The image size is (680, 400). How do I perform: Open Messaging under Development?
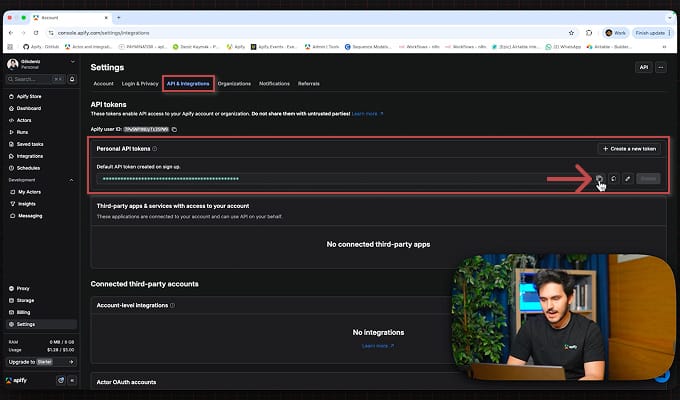(26, 216)
